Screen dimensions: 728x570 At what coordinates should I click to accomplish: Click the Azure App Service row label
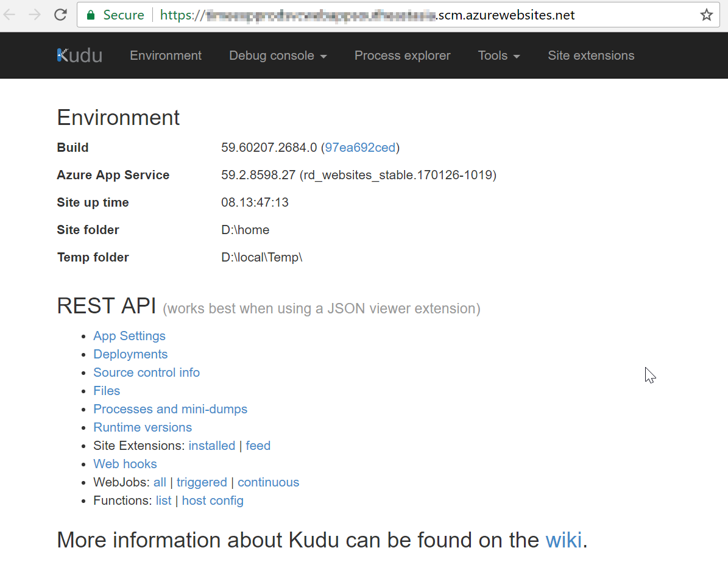point(113,175)
